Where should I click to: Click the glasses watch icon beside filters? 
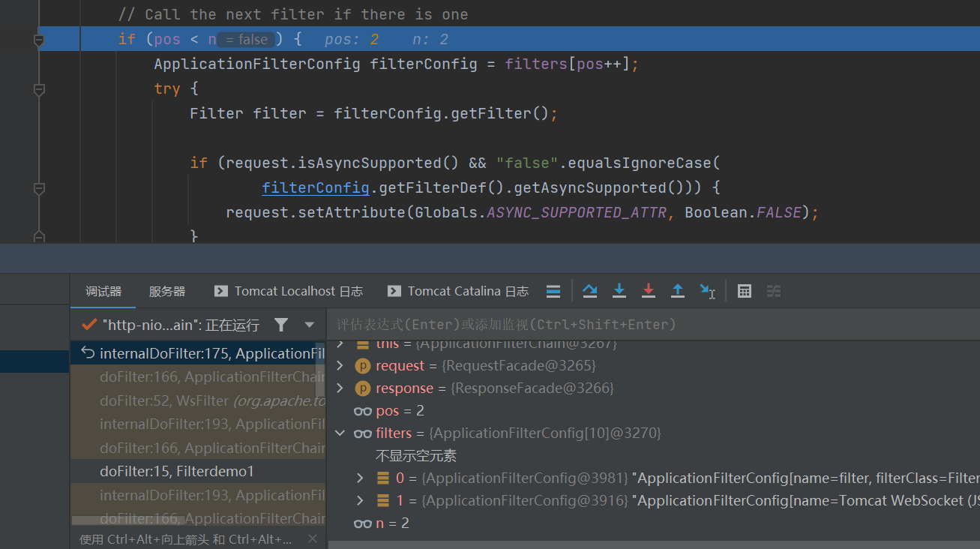tap(363, 433)
